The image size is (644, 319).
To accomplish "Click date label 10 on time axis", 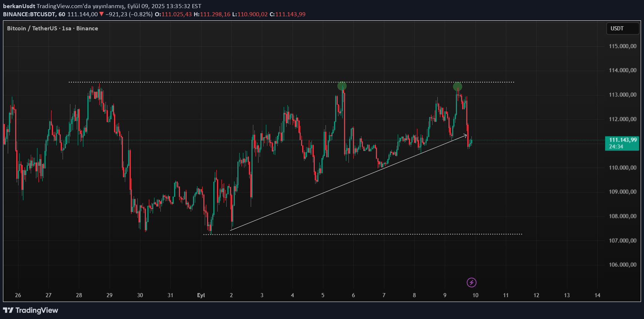I will pos(475,295).
